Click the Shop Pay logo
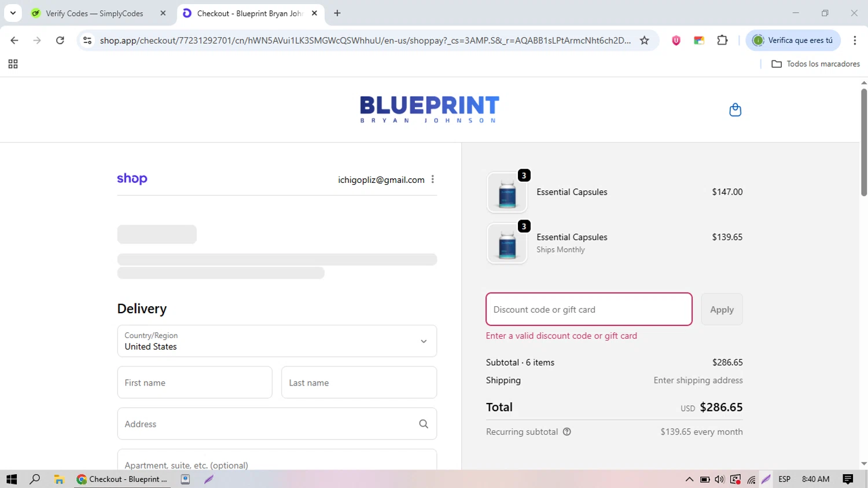The height and width of the screenshot is (488, 868). pyautogui.click(x=132, y=179)
